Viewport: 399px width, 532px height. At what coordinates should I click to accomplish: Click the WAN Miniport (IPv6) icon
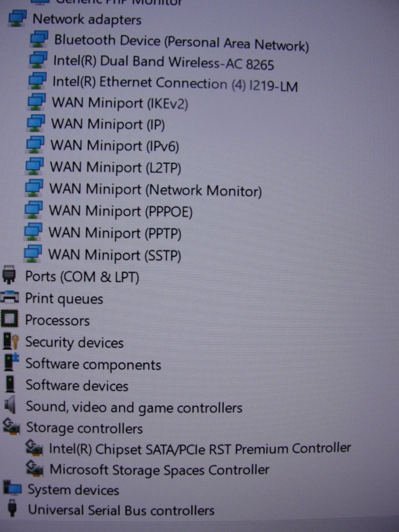click(x=35, y=144)
